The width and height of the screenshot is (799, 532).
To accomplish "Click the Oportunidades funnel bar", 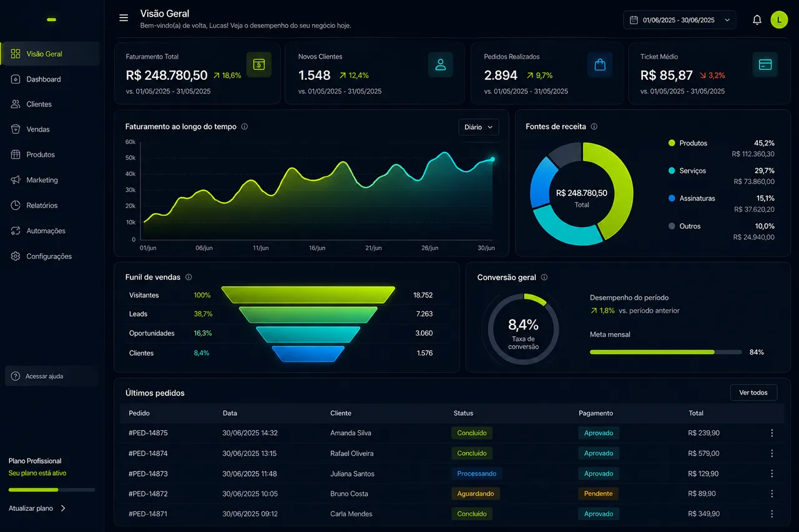I will pos(308,334).
